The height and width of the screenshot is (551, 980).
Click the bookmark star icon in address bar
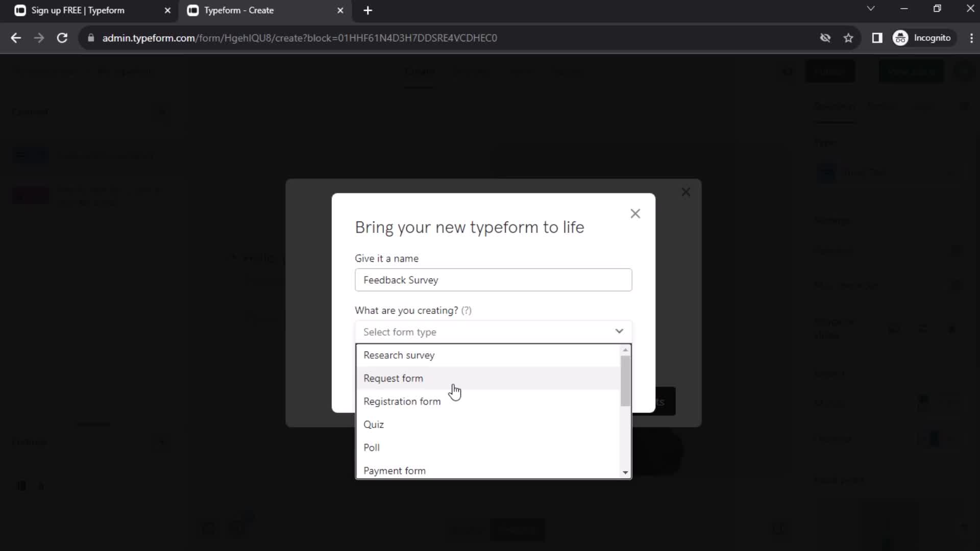pyautogui.click(x=849, y=38)
